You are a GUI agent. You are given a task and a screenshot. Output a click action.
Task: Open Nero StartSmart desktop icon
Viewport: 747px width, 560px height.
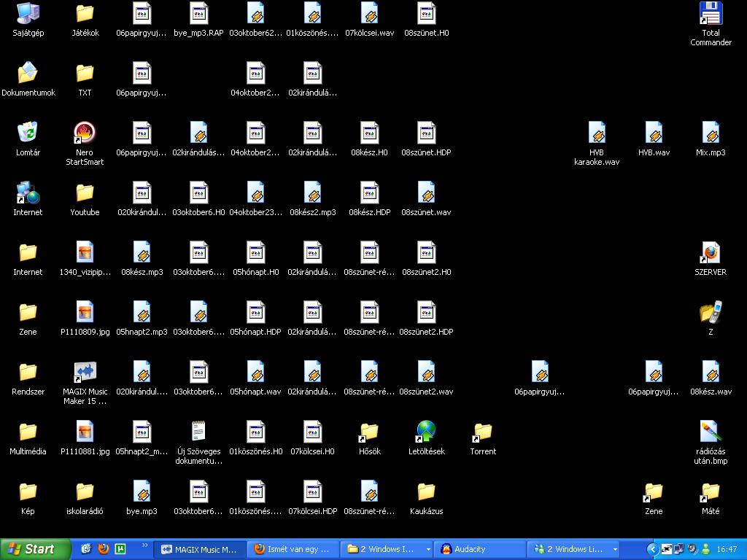[85, 133]
